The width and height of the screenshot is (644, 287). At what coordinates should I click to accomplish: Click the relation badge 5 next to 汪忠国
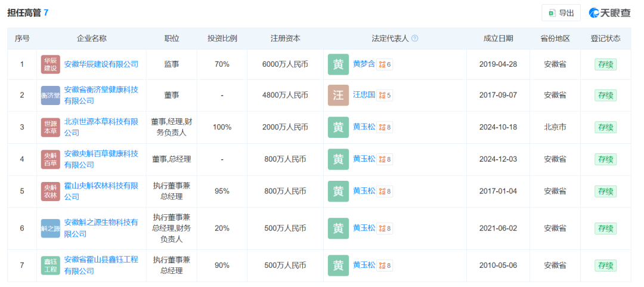click(x=385, y=95)
